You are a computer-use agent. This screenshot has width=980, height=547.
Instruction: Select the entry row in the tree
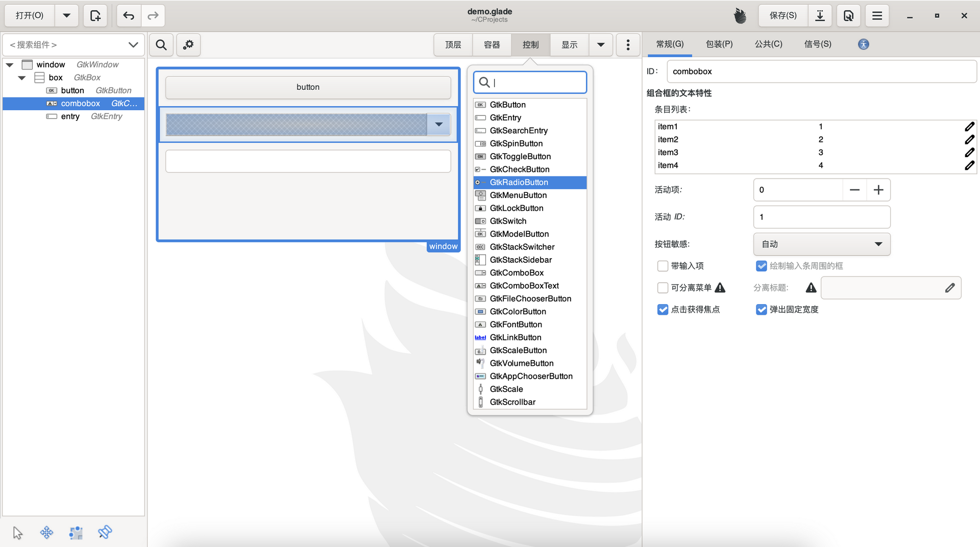pos(73,116)
